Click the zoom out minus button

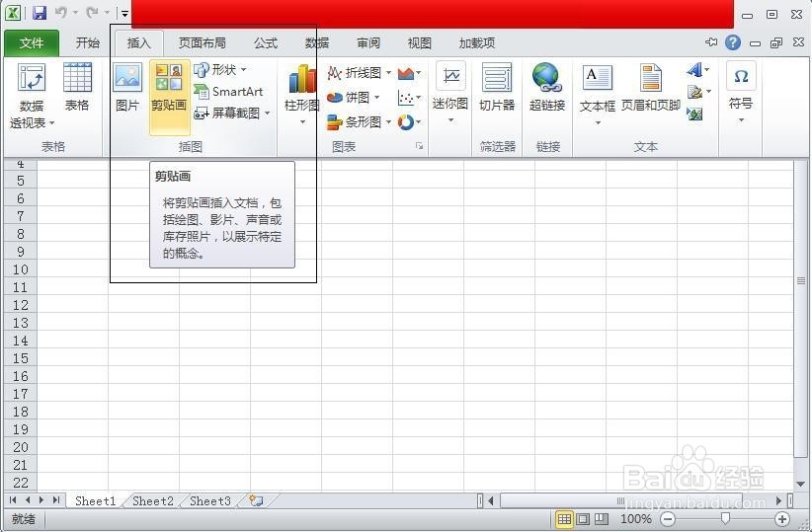click(668, 519)
